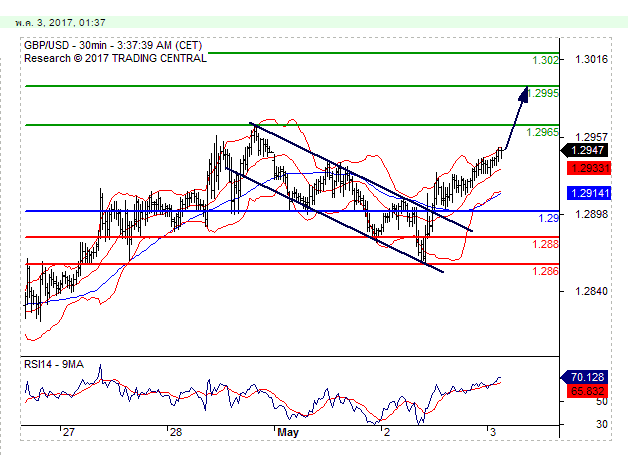
Task: Click the 1.288 red support label
Action: 545,244
